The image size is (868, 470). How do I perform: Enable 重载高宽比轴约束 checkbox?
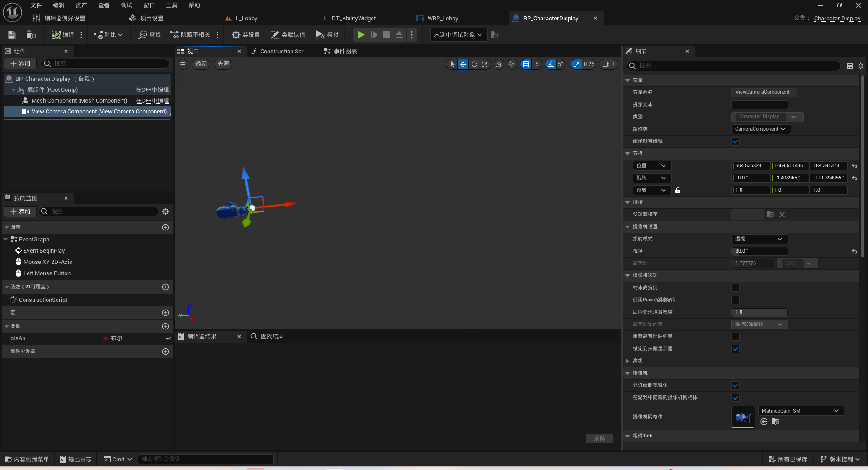pos(736,337)
